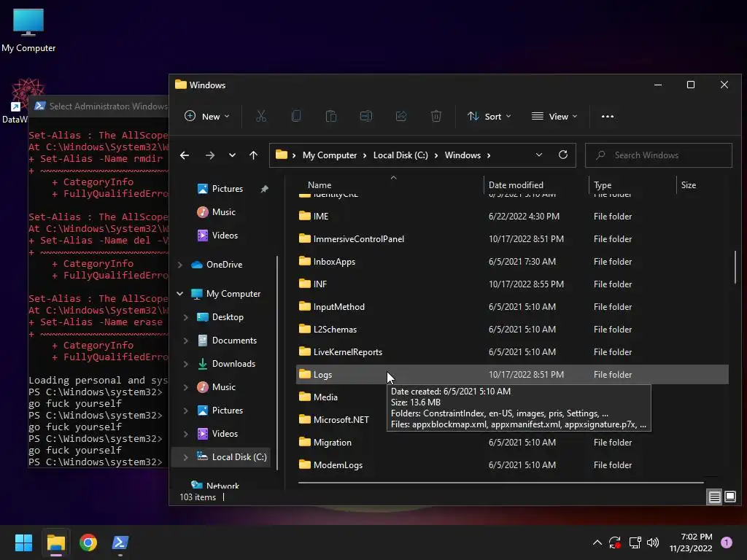Go forward with the right arrow
This screenshot has width=747, height=560.
pos(209,155)
